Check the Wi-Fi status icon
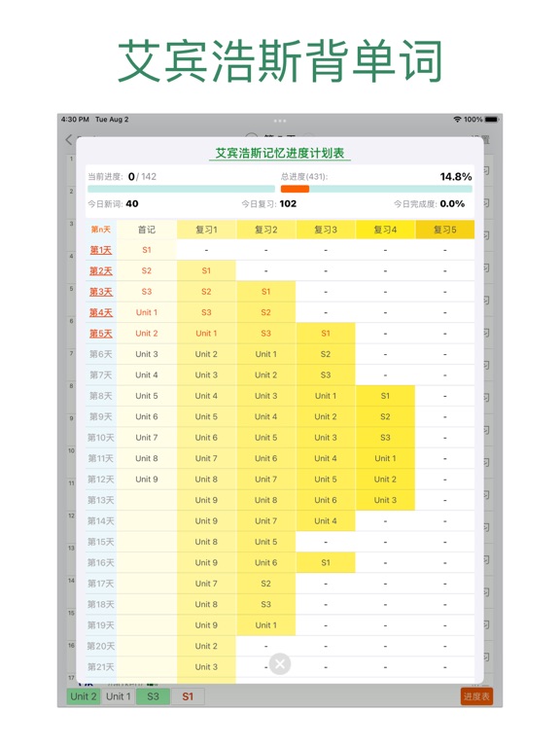Viewport: 560px width, 747px height. (457, 119)
